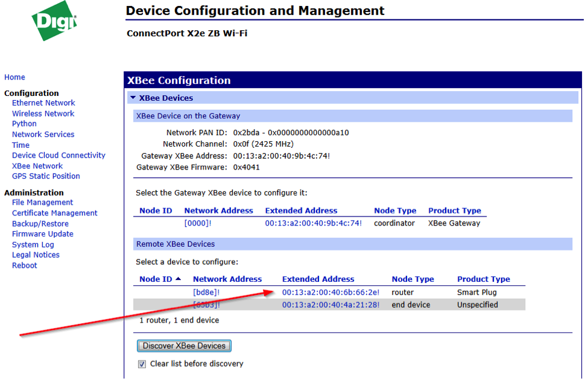The image size is (588, 379).
Task: Open File Management page
Action: click(42, 202)
